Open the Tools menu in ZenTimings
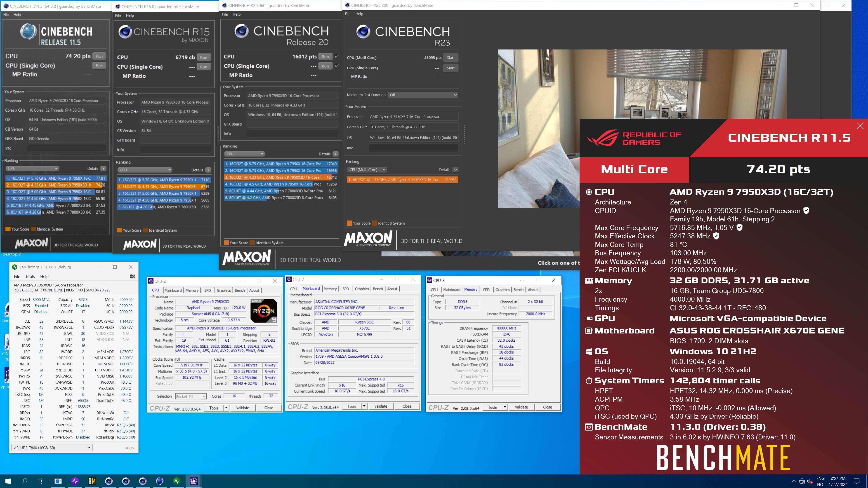This screenshot has width=868, height=488. pos(30,277)
